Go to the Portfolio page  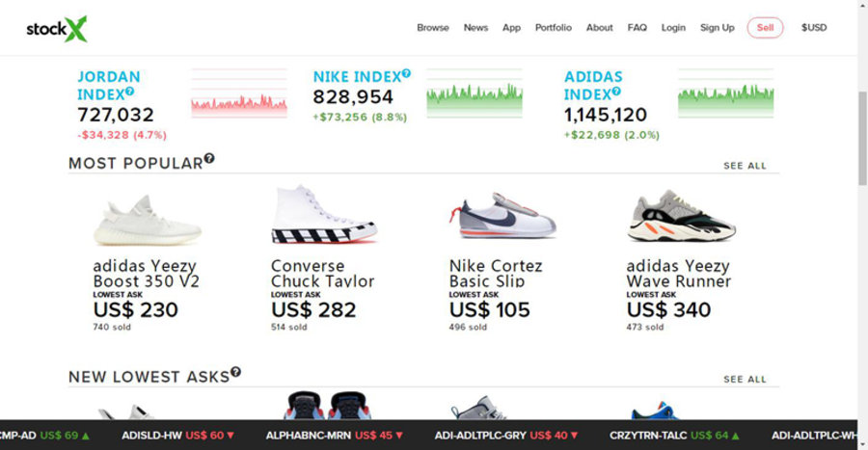click(x=553, y=28)
